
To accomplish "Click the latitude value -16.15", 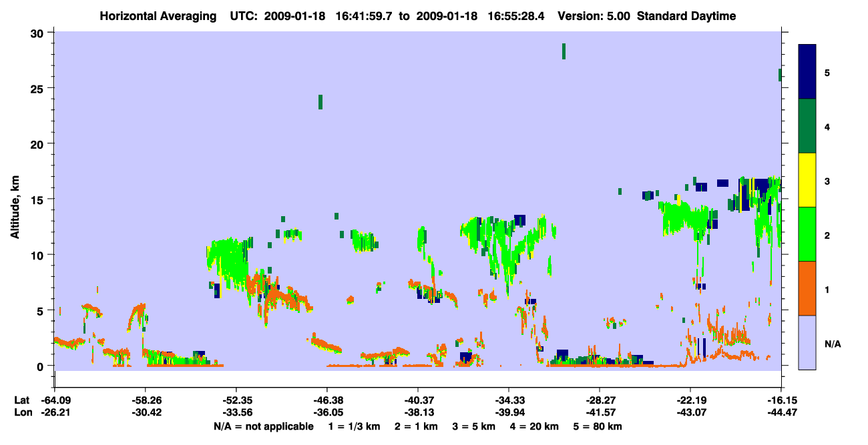I will [781, 400].
